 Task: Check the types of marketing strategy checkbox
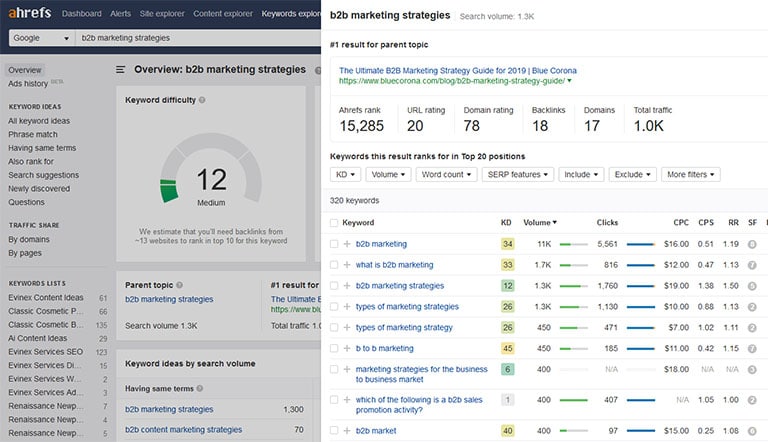(334, 327)
